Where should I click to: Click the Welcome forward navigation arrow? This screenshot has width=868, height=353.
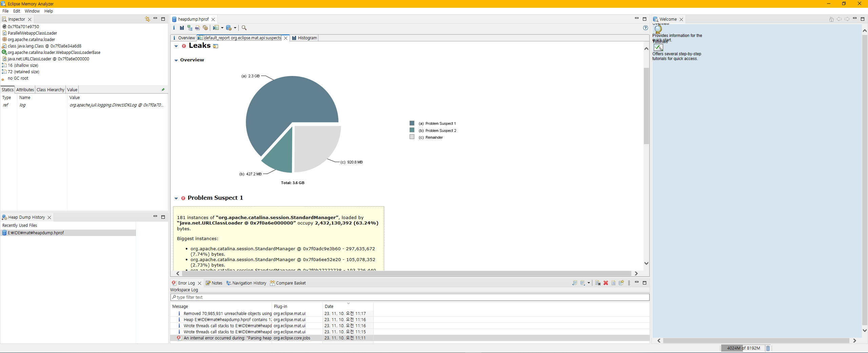847,19
